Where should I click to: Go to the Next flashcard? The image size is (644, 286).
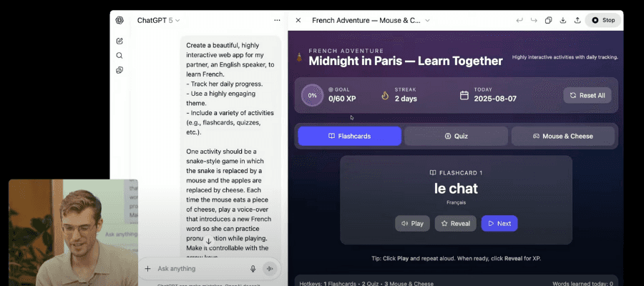[x=499, y=224]
